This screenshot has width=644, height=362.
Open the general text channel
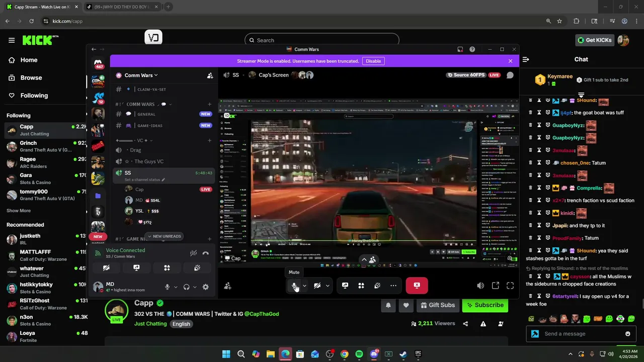164,114
